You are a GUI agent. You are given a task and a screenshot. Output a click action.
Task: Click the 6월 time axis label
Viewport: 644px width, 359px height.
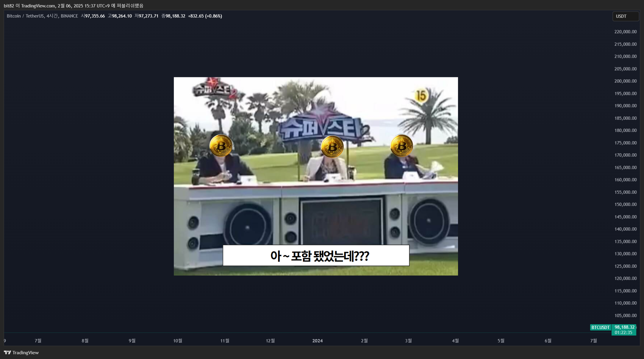coord(548,341)
